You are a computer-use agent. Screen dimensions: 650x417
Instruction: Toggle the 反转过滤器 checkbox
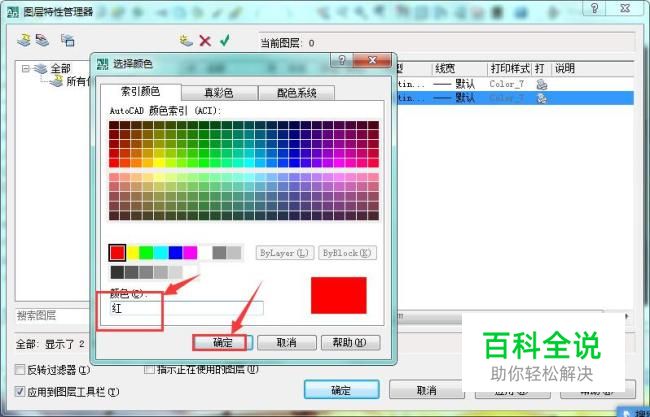20,369
